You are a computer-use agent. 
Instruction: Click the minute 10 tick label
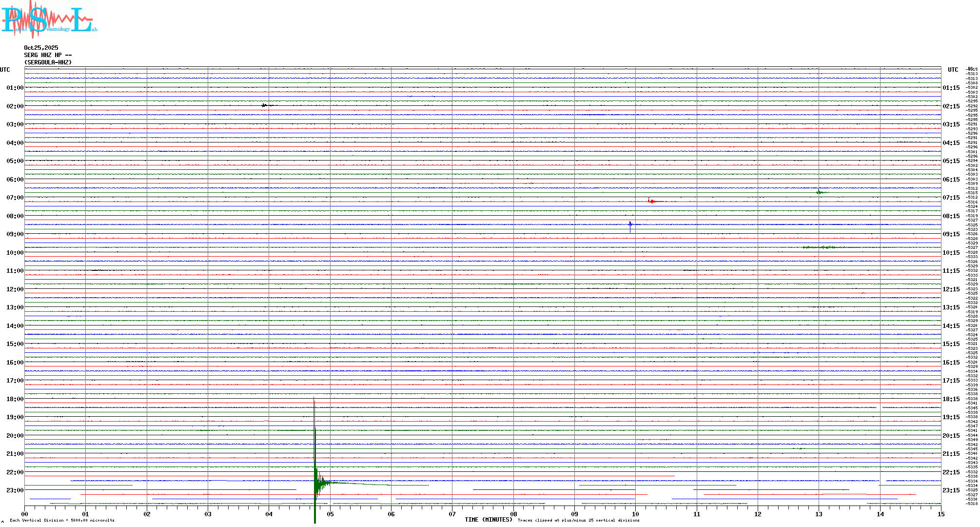[x=635, y=514]
